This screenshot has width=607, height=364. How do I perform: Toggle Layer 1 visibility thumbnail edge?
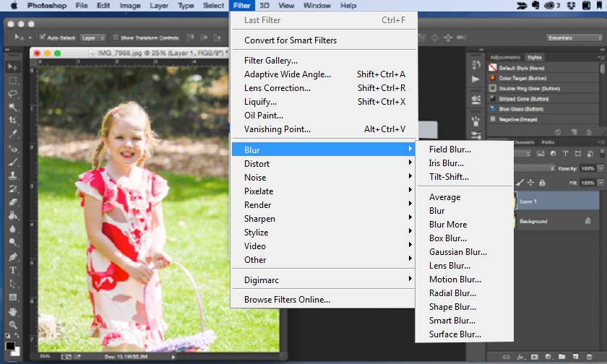coord(515,201)
